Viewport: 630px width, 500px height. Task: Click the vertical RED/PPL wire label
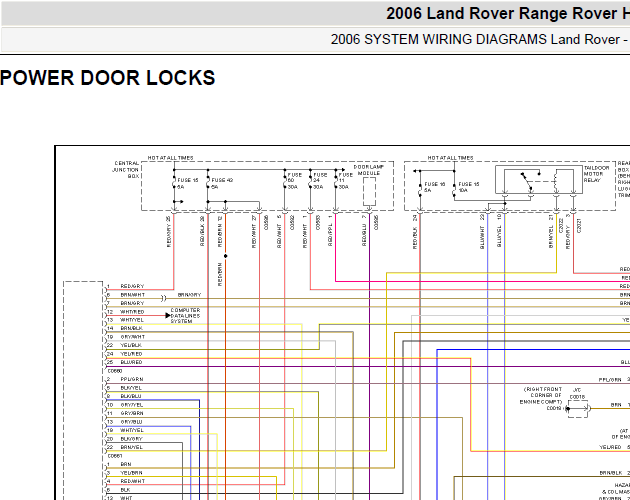(330, 235)
